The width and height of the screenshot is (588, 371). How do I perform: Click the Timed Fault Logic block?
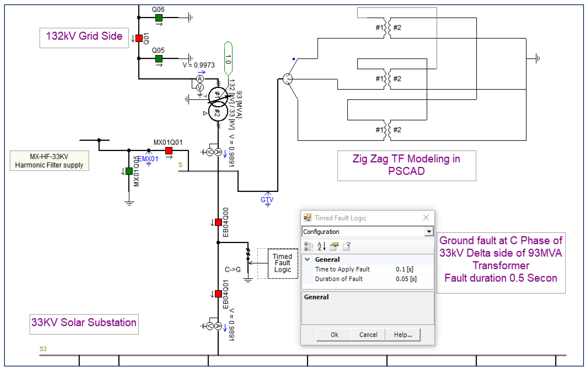(282, 263)
